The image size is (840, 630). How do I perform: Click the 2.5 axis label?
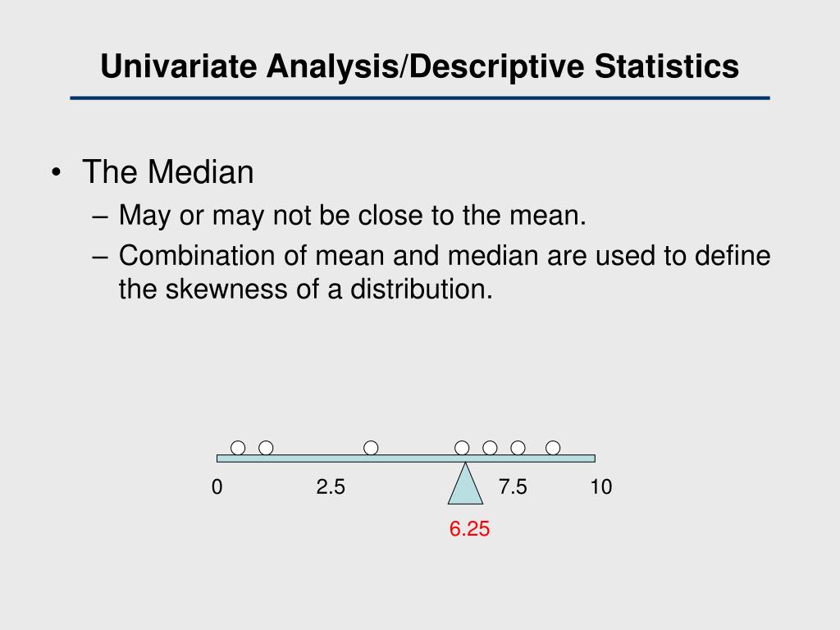tap(331, 487)
